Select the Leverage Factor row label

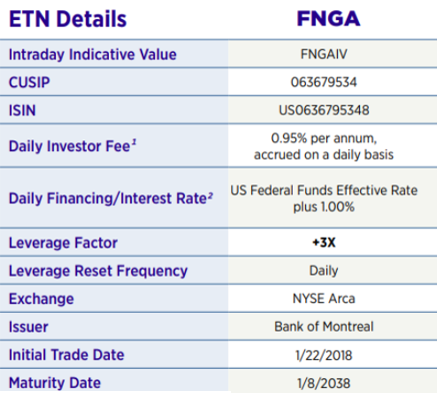pos(63,243)
